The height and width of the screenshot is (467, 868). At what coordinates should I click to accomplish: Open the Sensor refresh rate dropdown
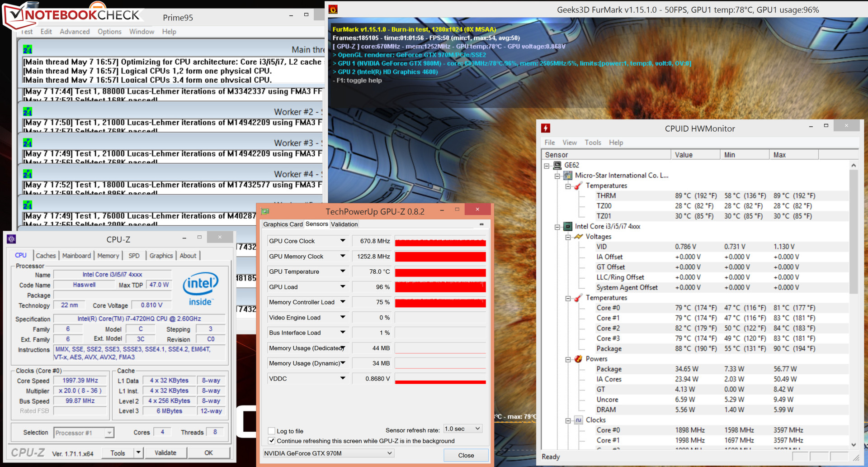[463, 429]
